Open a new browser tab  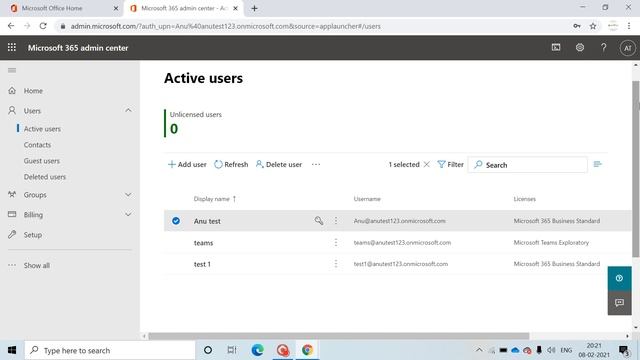(x=254, y=8)
